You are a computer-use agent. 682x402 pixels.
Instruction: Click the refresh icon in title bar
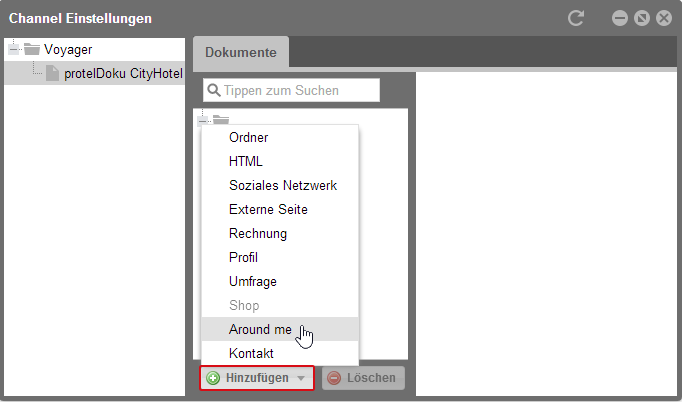[576, 18]
